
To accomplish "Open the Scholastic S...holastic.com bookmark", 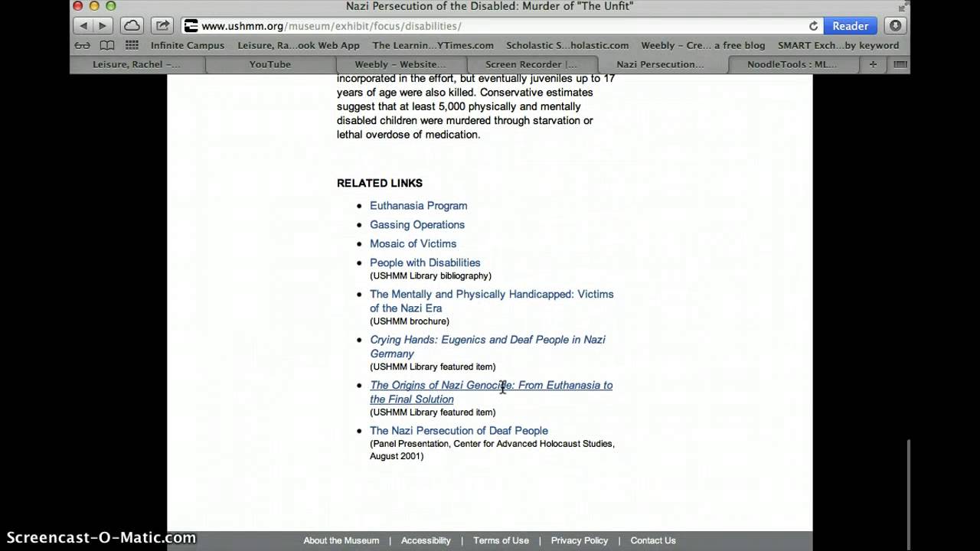I will [x=567, y=45].
